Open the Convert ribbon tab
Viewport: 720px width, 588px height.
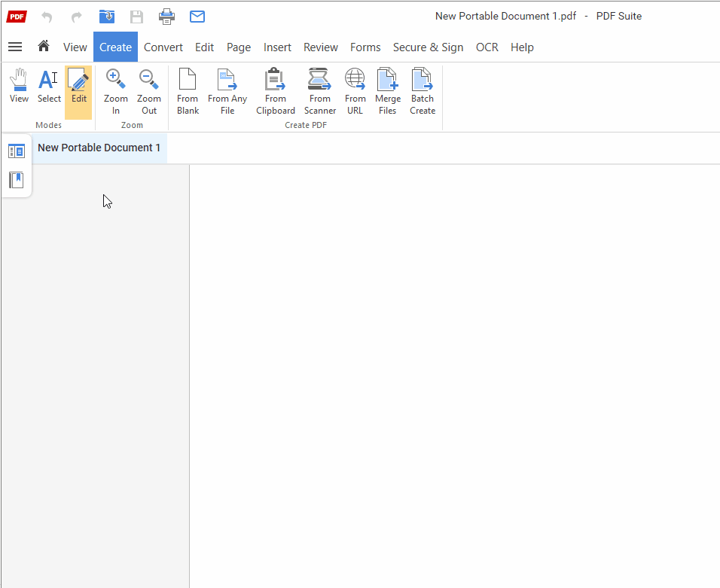[x=163, y=47]
